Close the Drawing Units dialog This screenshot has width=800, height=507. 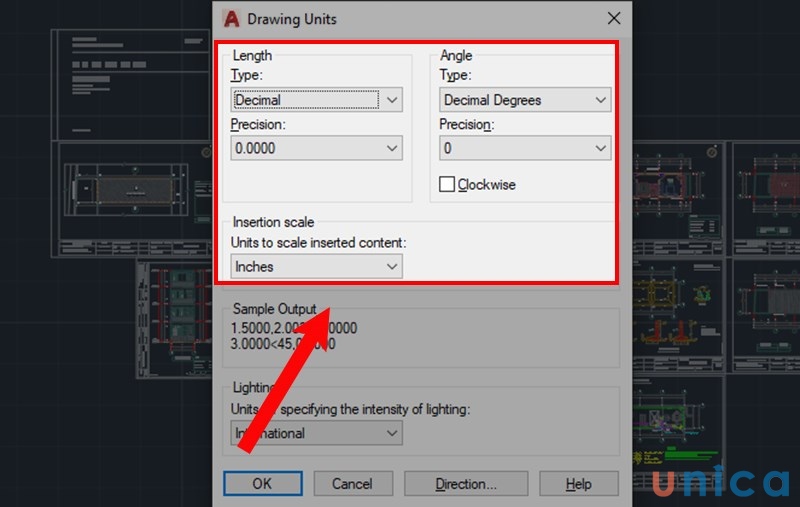point(614,19)
